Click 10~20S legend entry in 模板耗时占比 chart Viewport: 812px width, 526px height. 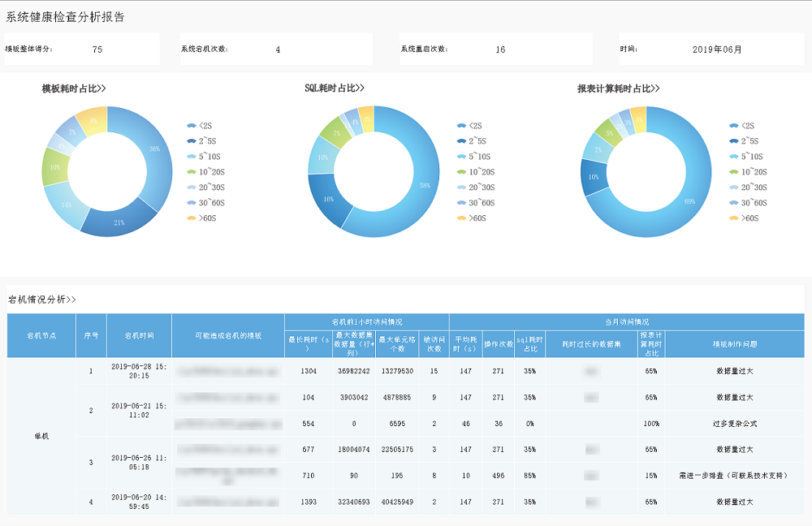pyautogui.click(x=205, y=172)
